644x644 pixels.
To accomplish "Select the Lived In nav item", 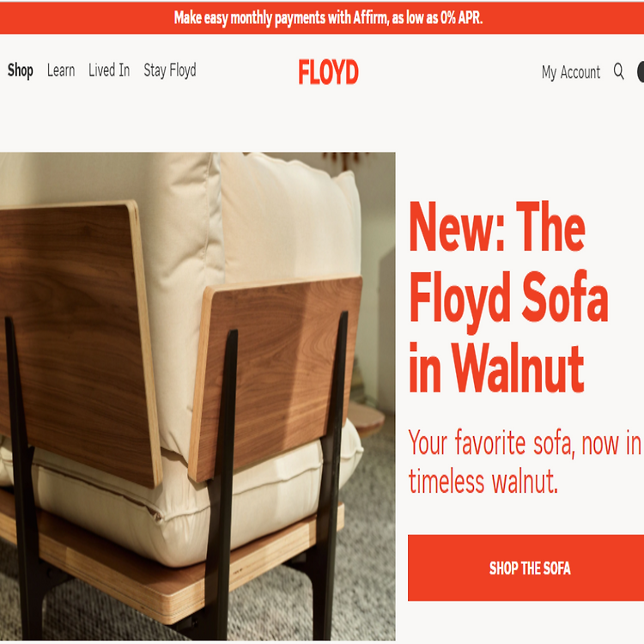I will pos(109,70).
